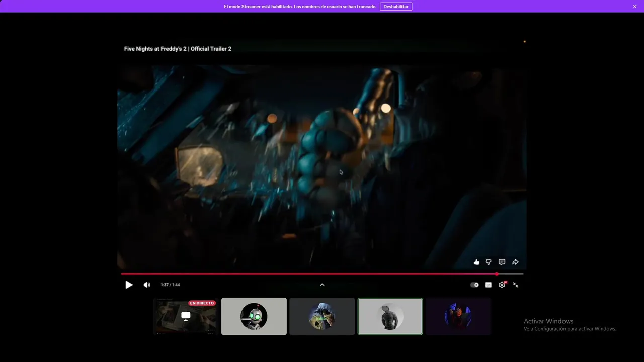Select the green-outlined muscular avatar tile

(390, 316)
